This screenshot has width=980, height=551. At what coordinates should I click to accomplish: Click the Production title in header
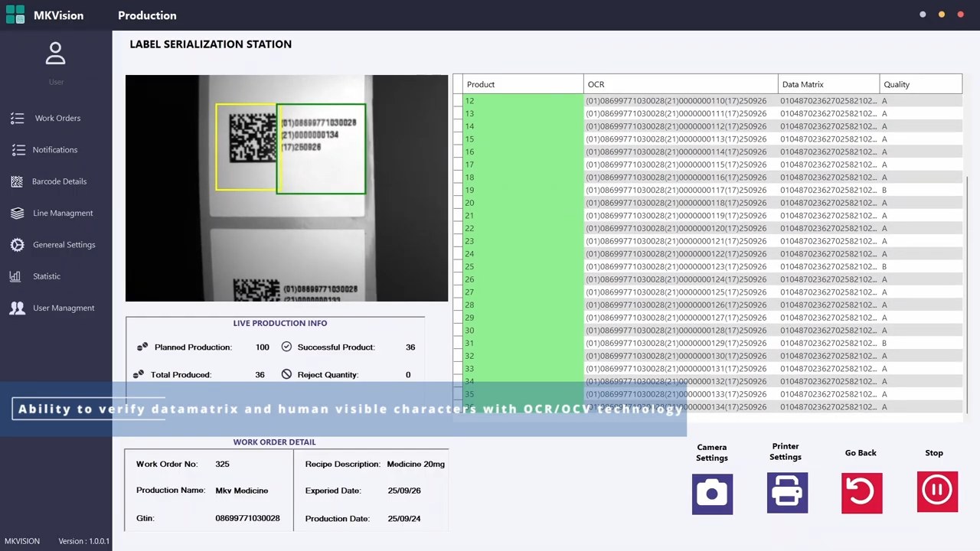click(147, 15)
